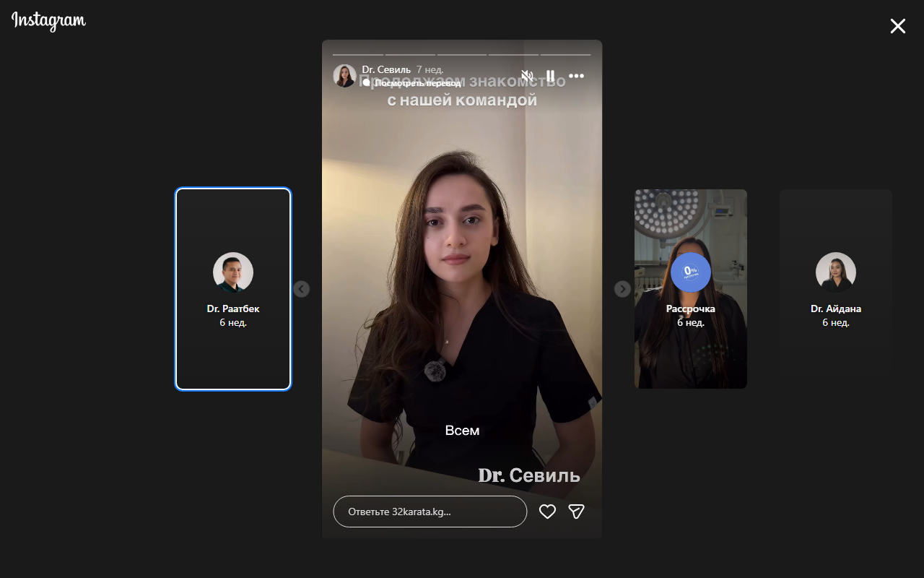
Task: Jump to the first story progress segment
Action: [358, 54]
